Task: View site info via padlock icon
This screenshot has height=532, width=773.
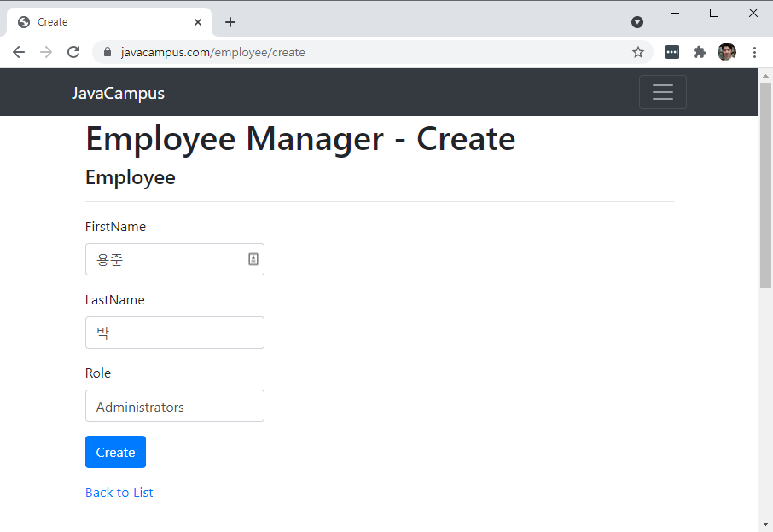Action: [x=108, y=52]
